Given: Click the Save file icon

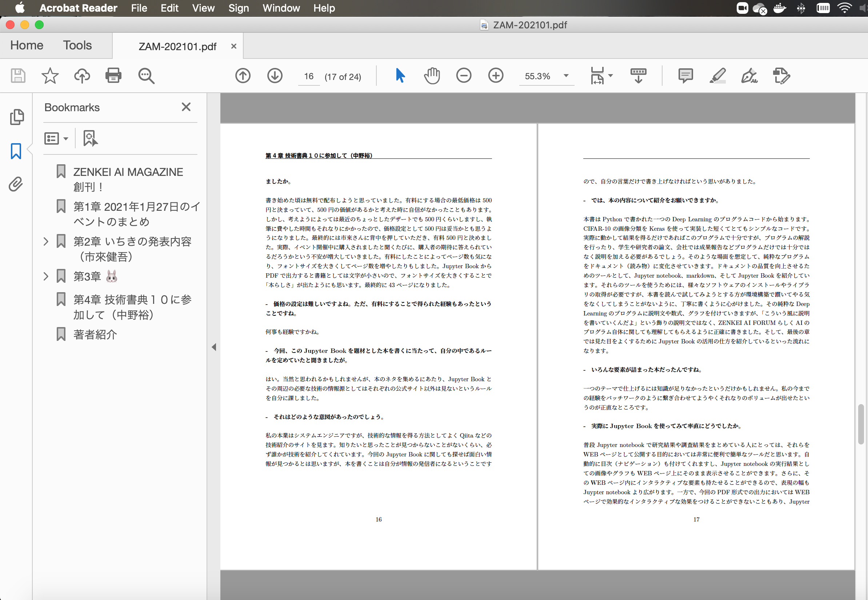Looking at the screenshot, I should (x=18, y=76).
